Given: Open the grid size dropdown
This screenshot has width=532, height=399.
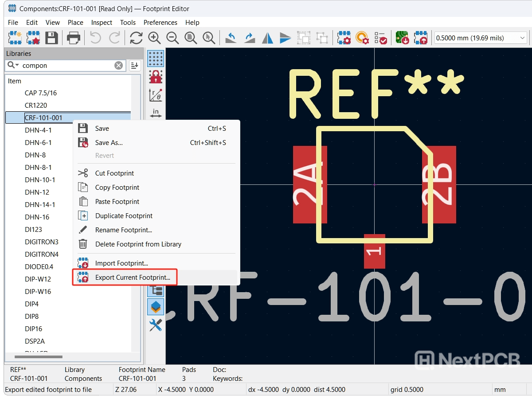Looking at the screenshot, I should click(x=480, y=38).
